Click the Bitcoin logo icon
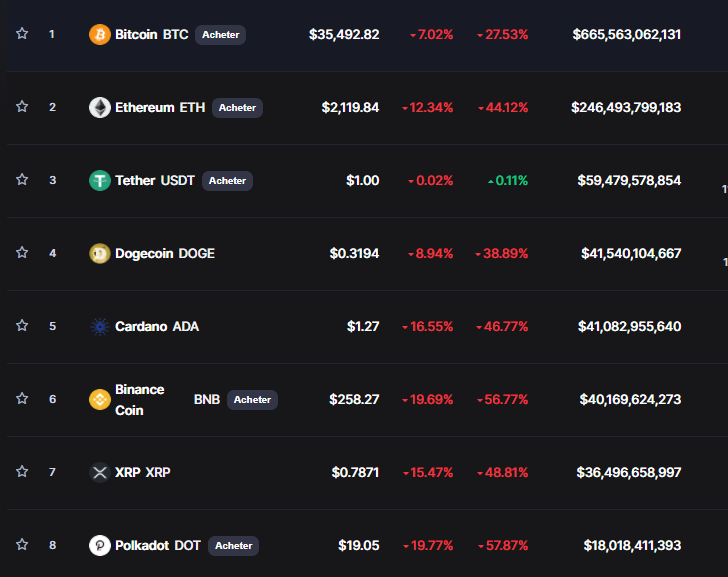 point(99,35)
